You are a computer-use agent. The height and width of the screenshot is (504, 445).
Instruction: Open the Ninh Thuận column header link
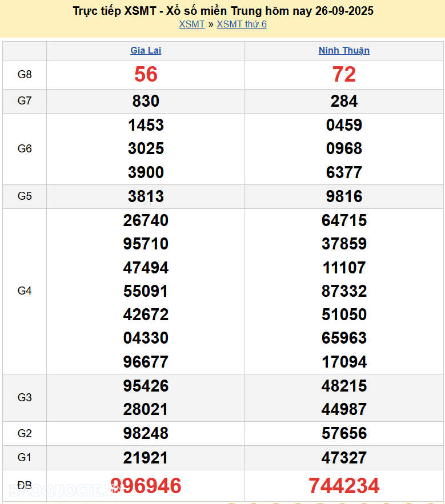[x=344, y=50]
